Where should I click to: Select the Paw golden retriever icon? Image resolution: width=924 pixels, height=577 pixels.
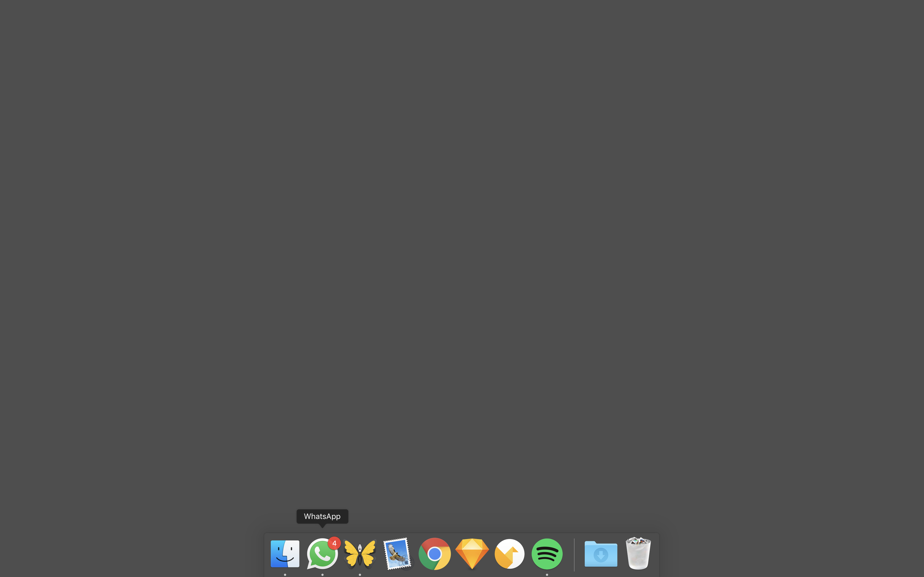pos(509,554)
